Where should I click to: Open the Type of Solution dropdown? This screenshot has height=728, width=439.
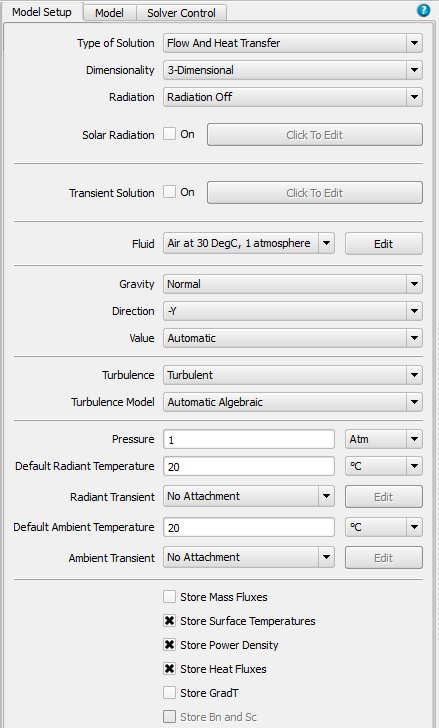(x=293, y=43)
